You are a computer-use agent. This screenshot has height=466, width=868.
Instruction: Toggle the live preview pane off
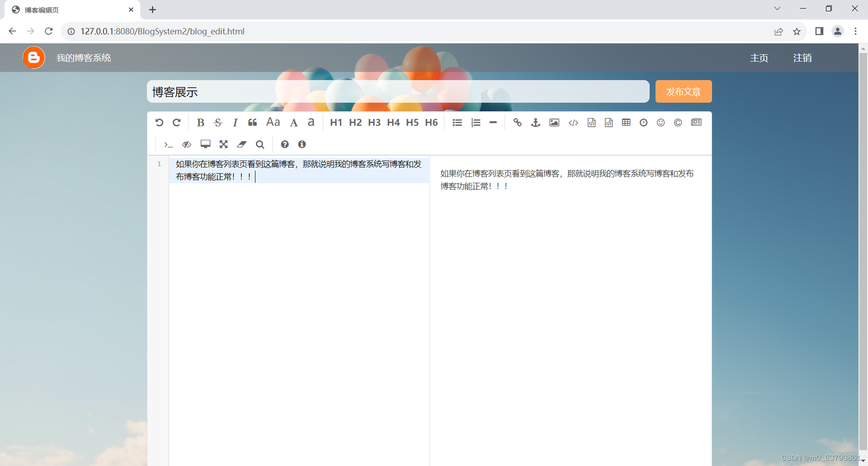tap(187, 144)
